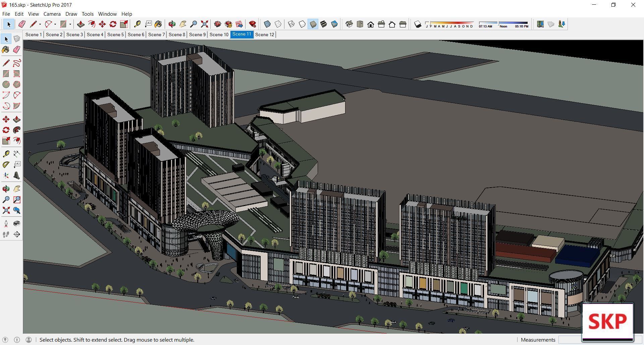Toggle Show/Hide Shadows button
This screenshot has height=345, width=644.
click(x=418, y=24)
